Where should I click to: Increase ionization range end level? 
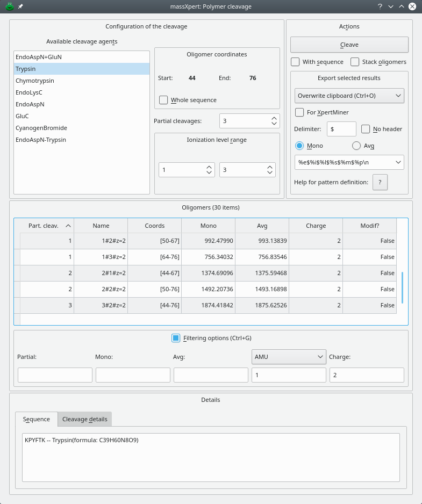[270, 167]
